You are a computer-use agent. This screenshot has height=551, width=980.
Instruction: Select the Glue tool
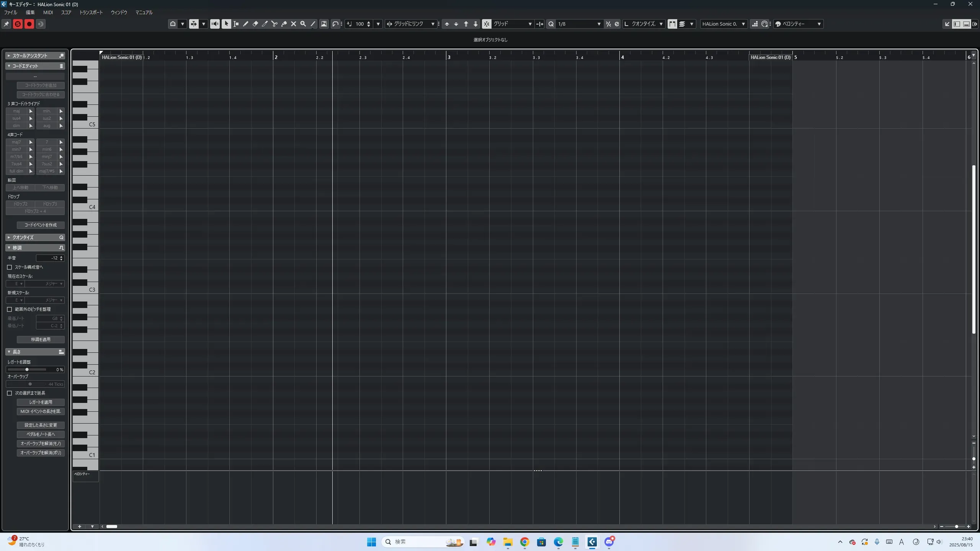284,24
